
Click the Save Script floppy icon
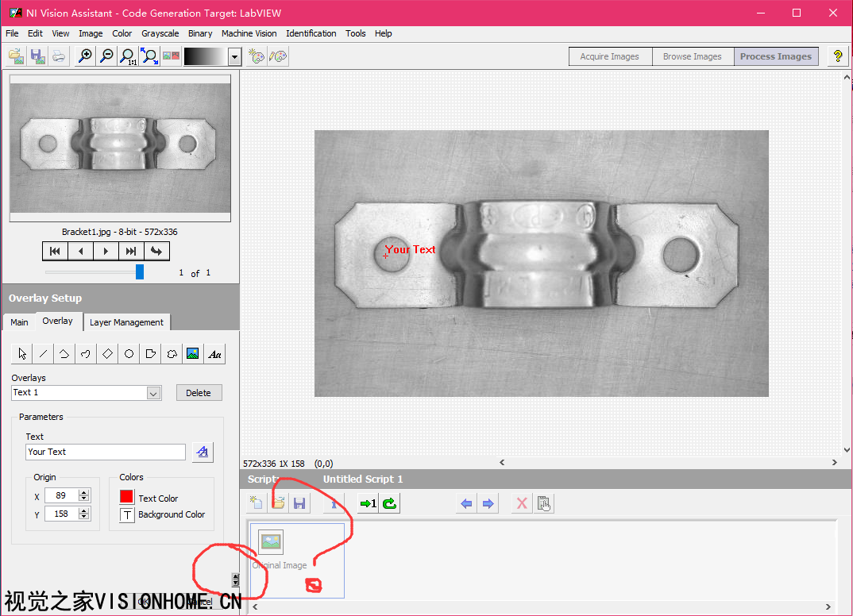tap(299, 503)
